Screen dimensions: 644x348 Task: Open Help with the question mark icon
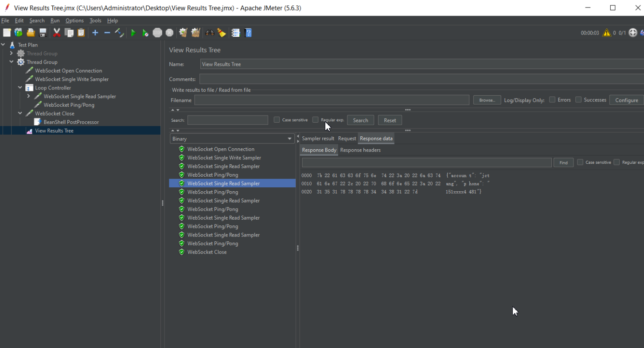click(x=248, y=33)
